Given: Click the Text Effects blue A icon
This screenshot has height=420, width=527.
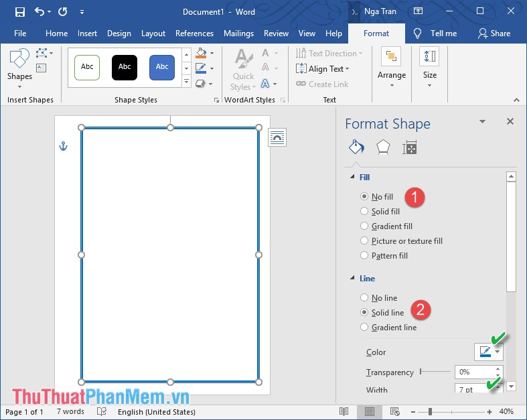Looking at the screenshot, I should [265, 83].
